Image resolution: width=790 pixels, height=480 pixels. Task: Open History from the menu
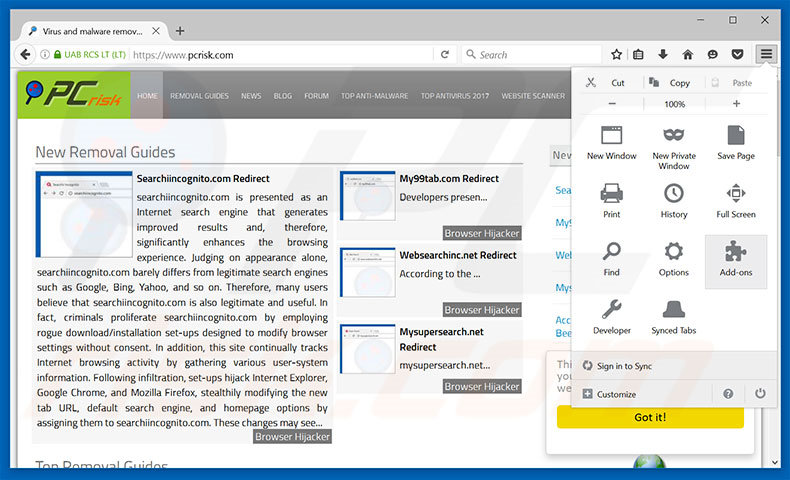tap(674, 201)
